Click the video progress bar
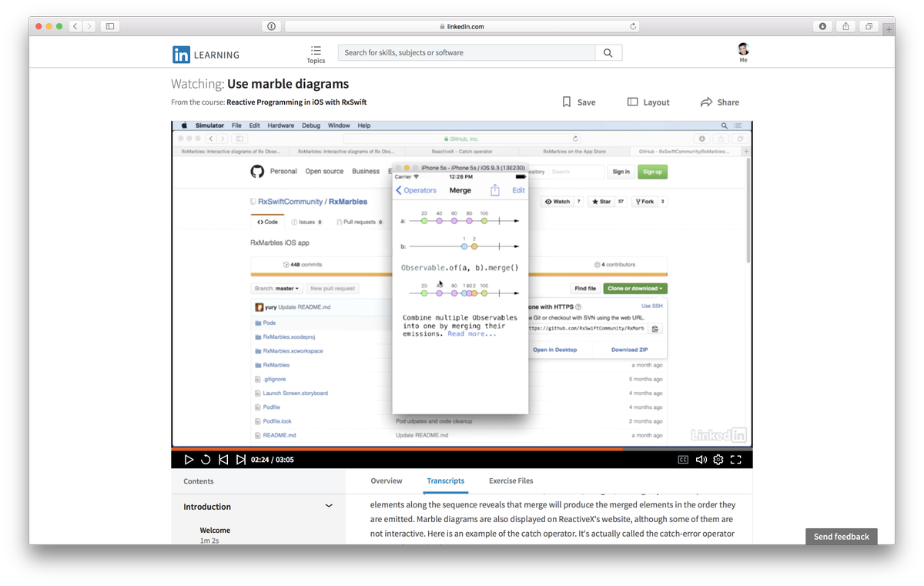The width and height of the screenshot is (924, 586). coord(462,449)
